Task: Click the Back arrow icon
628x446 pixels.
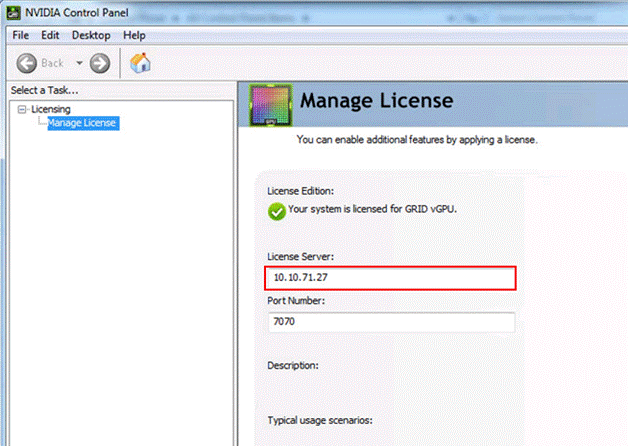Action: coord(27,63)
